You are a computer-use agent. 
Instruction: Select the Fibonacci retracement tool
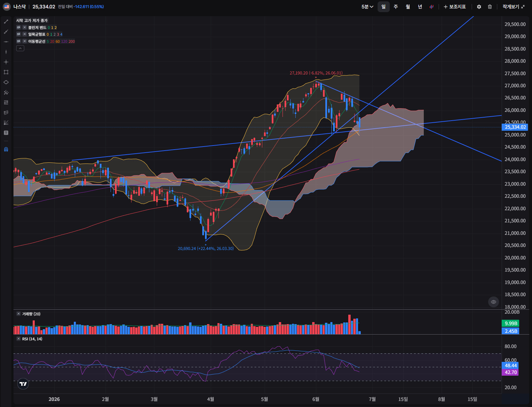6,102
